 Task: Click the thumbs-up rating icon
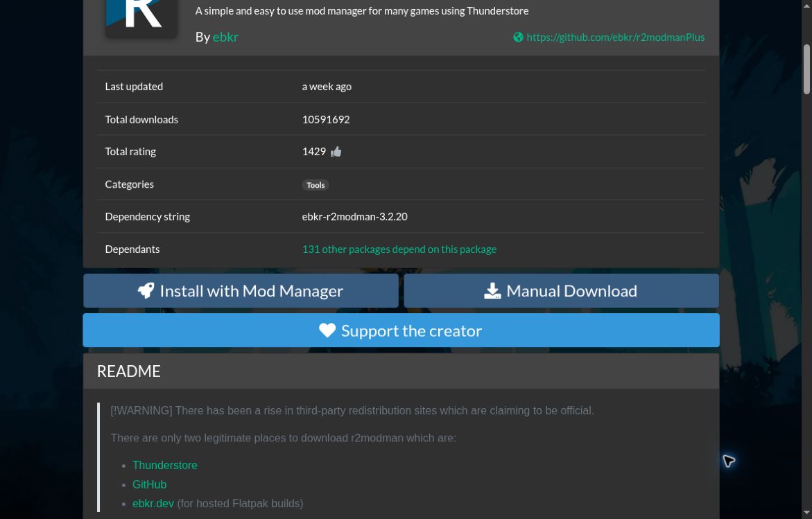pos(336,152)
